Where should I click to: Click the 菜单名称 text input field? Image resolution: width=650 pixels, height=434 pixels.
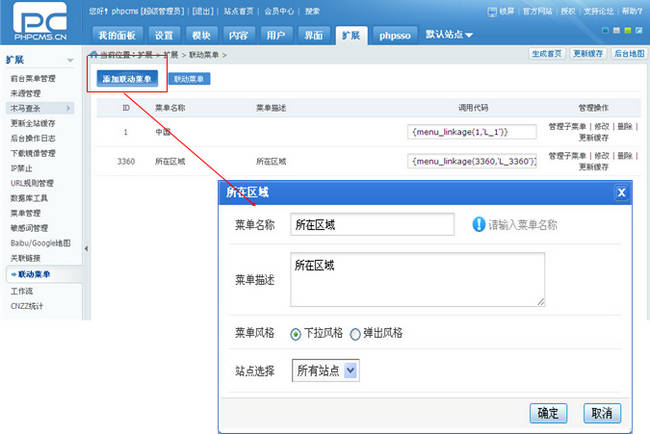(371, 225)
